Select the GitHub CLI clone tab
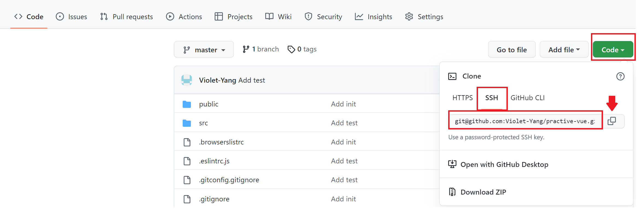The height and width of the screenshot is (217, 644). click(528, 98)
